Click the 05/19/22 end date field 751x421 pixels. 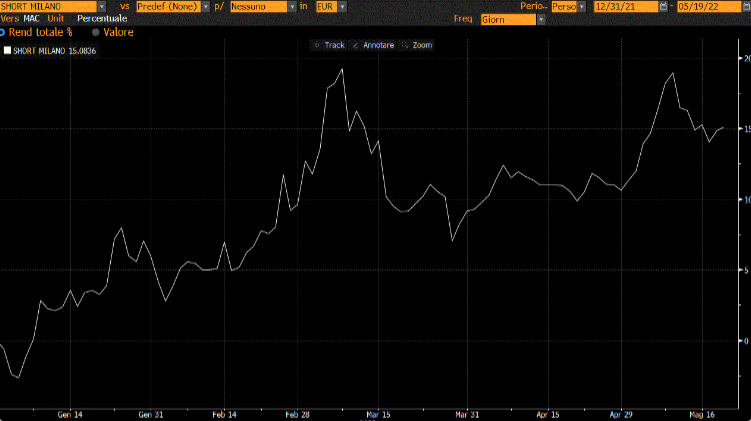pyautogui.click(x=707, y=6)
